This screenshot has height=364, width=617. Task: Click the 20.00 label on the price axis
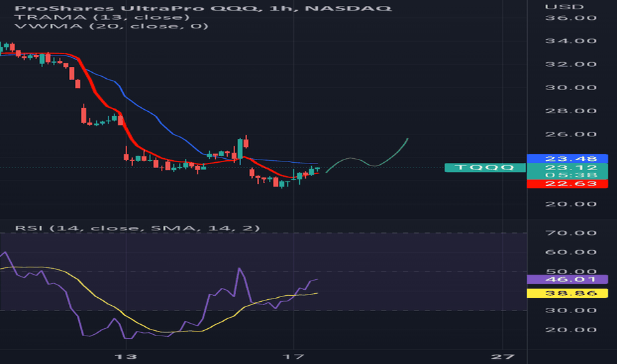571,204
